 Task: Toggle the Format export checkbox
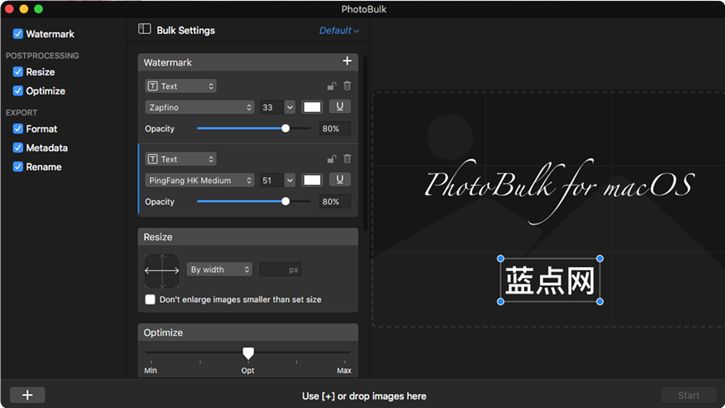click(x=18, y=129)
